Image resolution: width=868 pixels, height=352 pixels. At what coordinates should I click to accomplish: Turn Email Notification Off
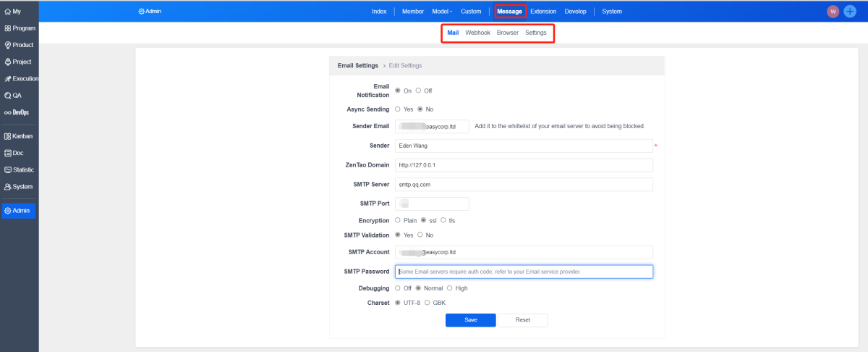point(418,91)
